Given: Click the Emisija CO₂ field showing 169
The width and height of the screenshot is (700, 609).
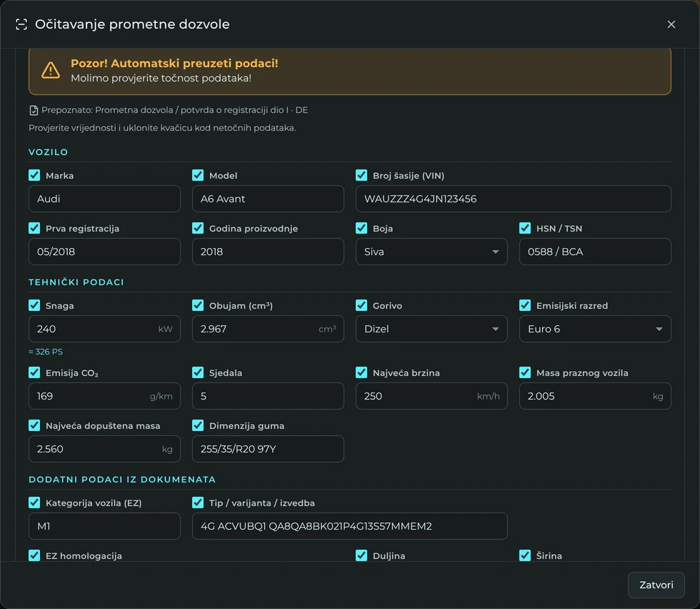Looking at the screenshot, I should click(x=104, y=396).
